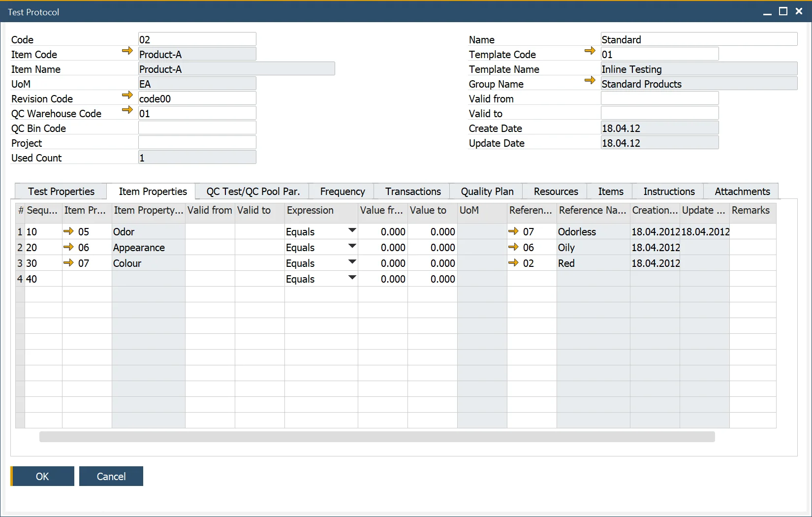The image size is (812, 517).
Task: Expand Expression dropdown in sequence 40 row
Action: click(x=352, y=278)
